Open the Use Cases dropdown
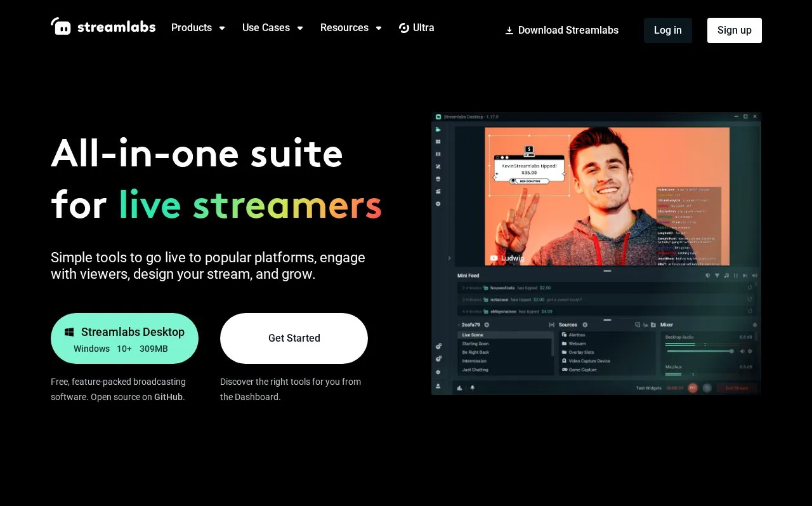This screenshot has width=812, height=508. coord(273,28)
